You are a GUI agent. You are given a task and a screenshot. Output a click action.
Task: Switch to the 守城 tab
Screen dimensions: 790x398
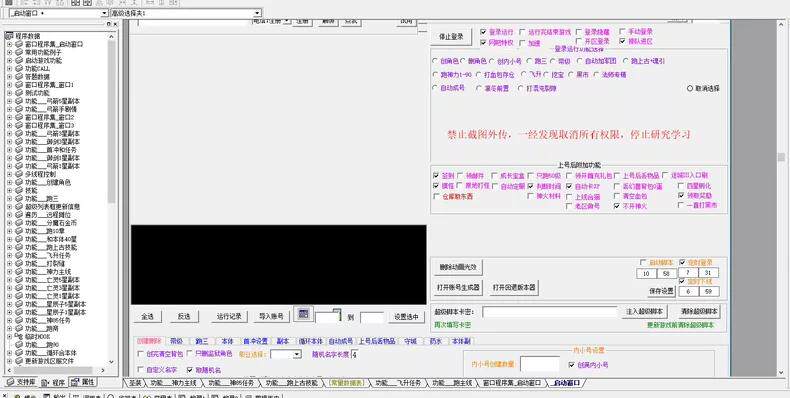pyautogui.click(x=411, y=341)
